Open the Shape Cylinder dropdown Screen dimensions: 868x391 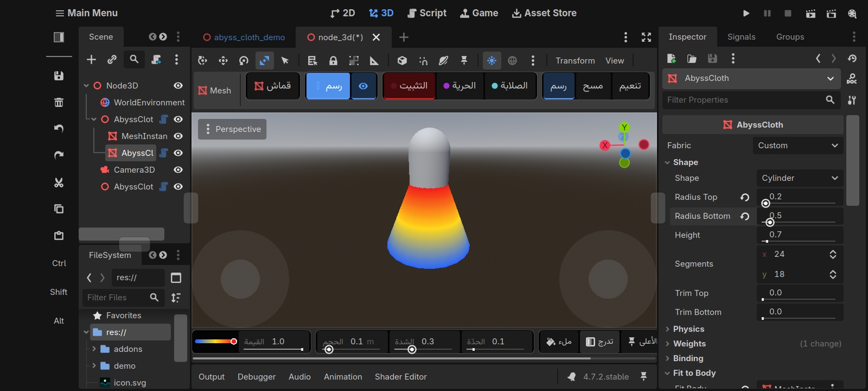[x=800, y=178]
